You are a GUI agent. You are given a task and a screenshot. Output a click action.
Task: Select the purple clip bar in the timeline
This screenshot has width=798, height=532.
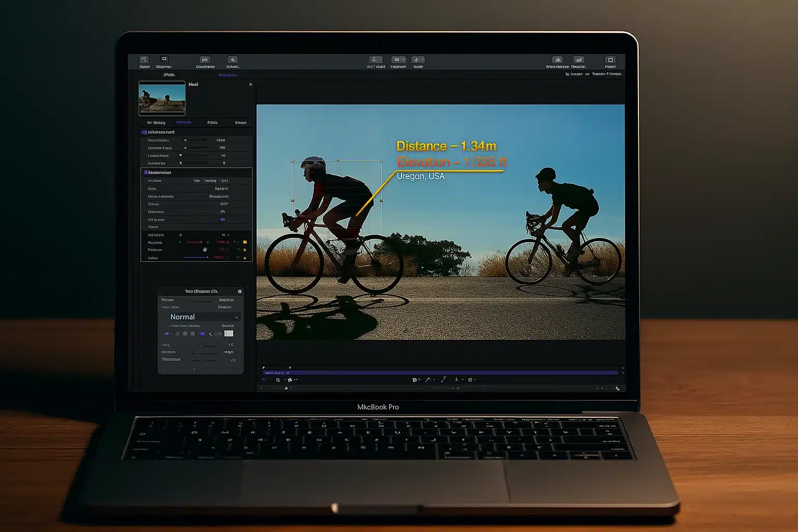(x=441, y=373)
